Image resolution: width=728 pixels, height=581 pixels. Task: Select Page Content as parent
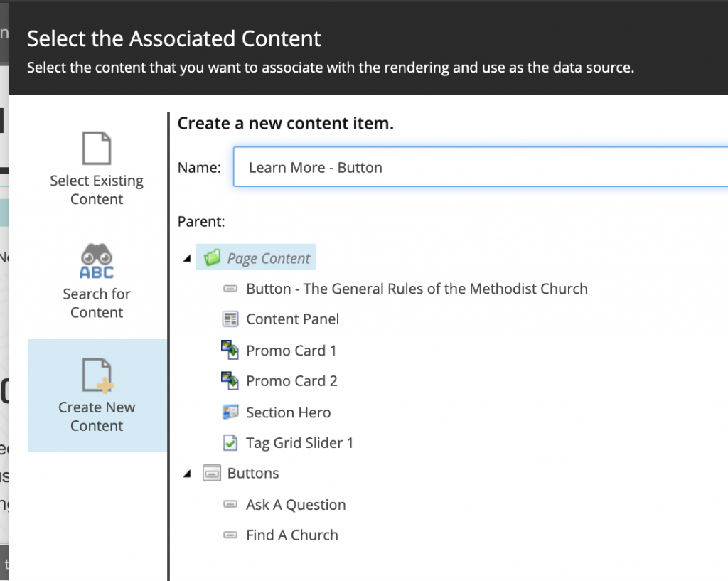pos(256,257)
